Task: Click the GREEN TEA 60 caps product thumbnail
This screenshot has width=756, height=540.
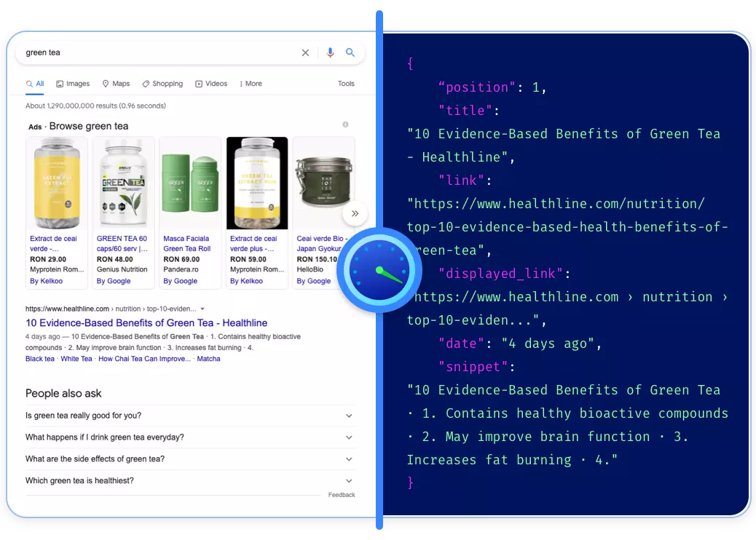Action: [x=124, y=183]
